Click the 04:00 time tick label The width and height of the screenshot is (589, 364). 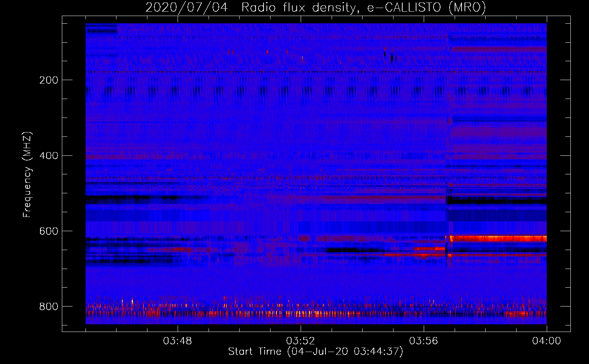(547, 341)
